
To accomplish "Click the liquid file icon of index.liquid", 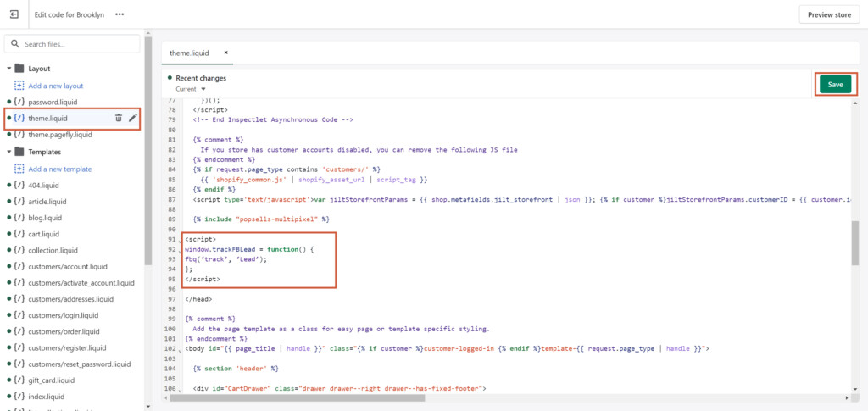I will point(19,397).
